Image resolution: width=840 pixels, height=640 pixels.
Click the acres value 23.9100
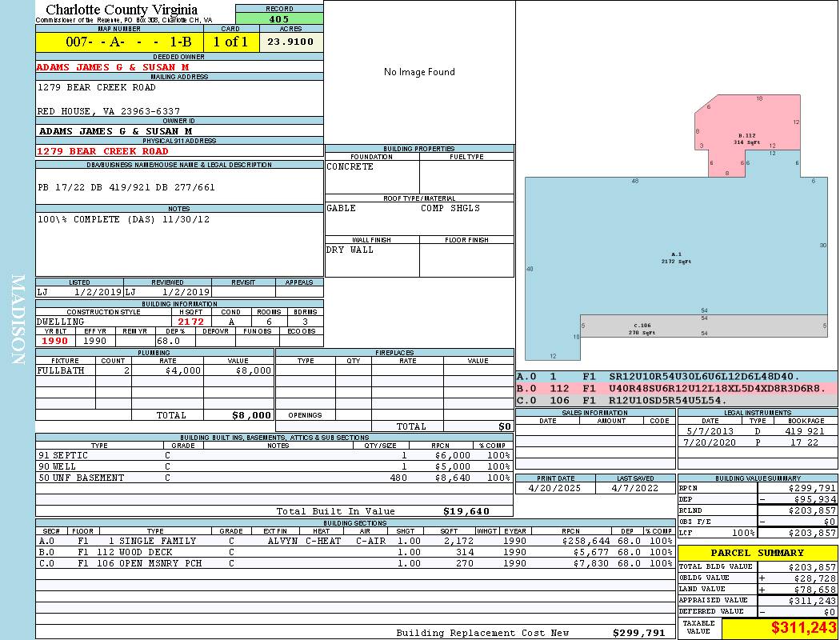click(x=291, y=42)
